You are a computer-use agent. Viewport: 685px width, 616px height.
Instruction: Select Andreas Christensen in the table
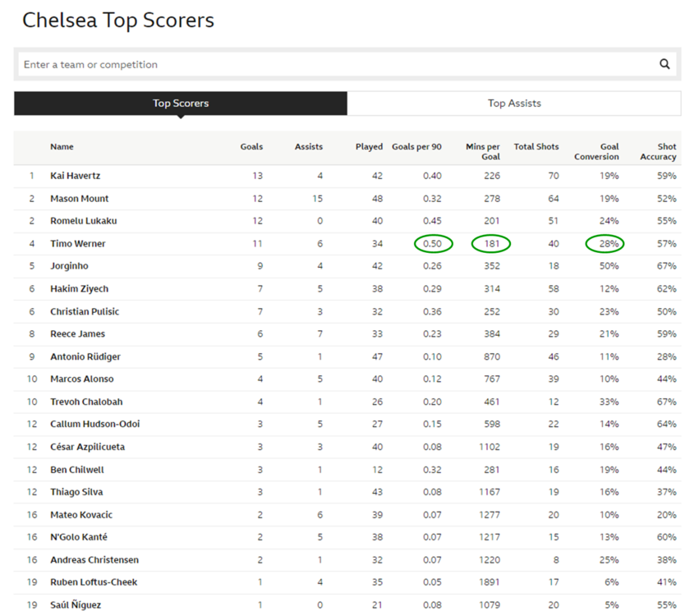pos(94,559)
